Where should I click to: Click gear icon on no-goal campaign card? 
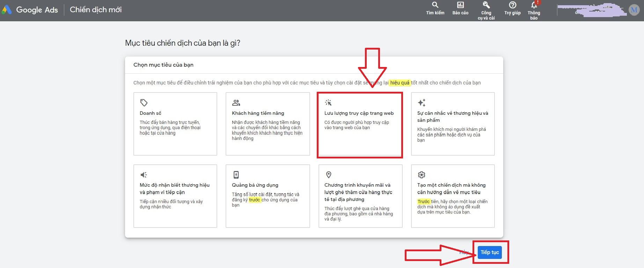click(422, 175)
